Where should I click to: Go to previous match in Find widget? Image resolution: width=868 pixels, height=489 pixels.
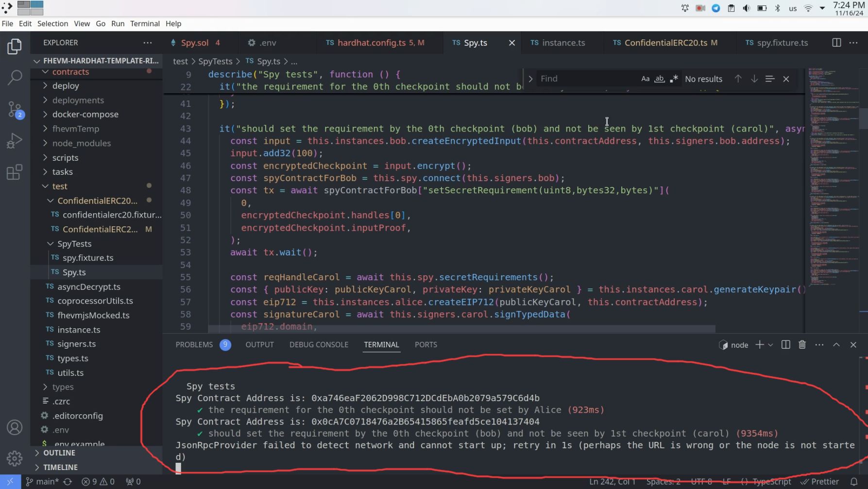(738, 79)
